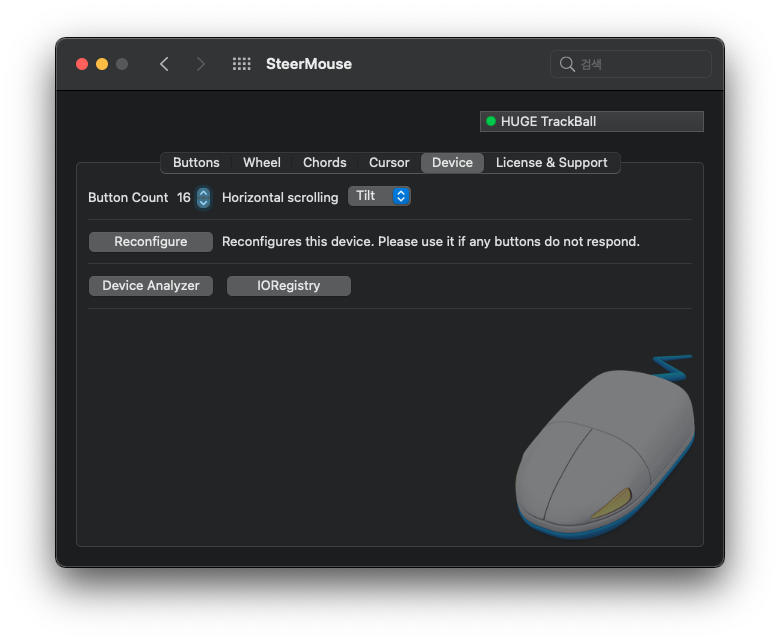The height and width of the screenshot is (641, 780).
Task: Select the Device tab
Action: coord(452,163)
